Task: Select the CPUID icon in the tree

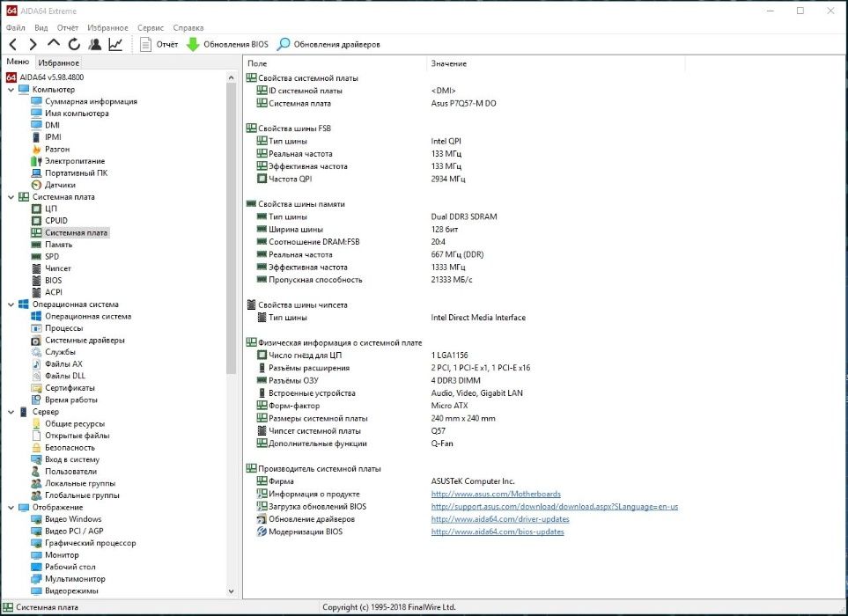Action: pos(36,221)
